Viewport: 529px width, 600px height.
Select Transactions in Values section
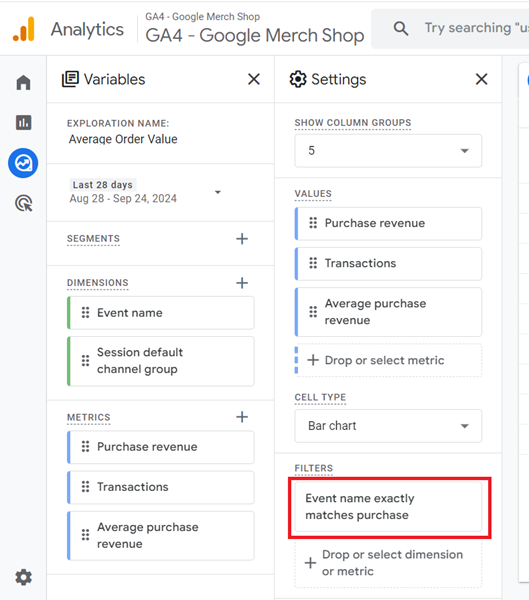pyautogui.click(x=388, y=263)
